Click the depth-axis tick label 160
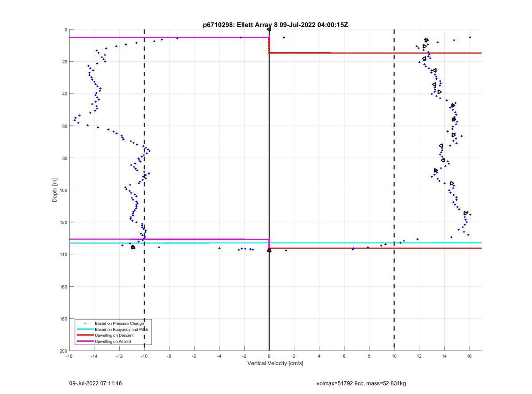Image resolution: width=532 pixels, height=394 pixels. pyautogui.click(x=63, y=287)
